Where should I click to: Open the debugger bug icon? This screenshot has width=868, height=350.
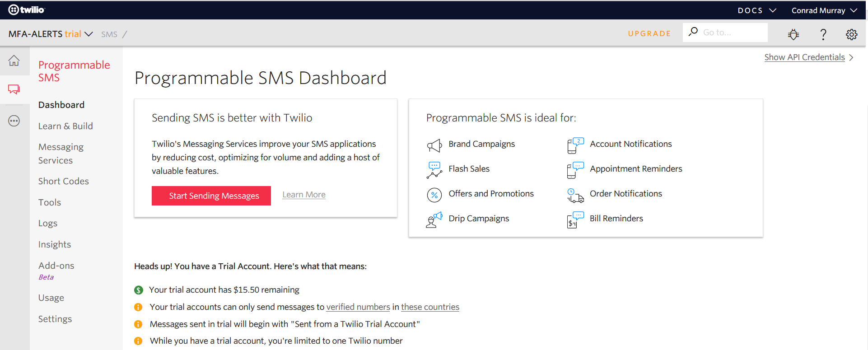coord(793,34)
